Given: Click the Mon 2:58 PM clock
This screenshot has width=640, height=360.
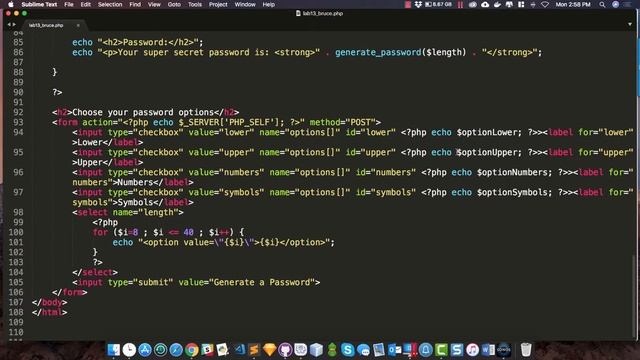Looking at the screenshot, I should (573, 4).
